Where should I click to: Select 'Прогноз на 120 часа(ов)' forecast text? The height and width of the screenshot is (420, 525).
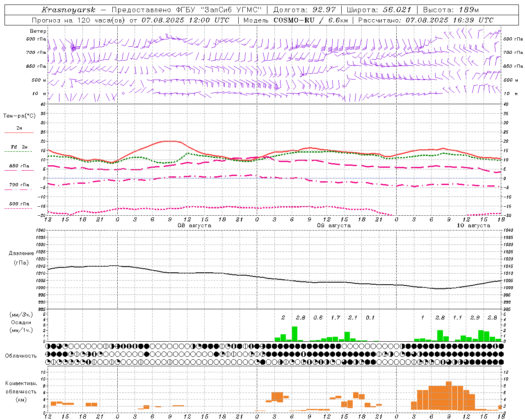[x=79, y=20]
